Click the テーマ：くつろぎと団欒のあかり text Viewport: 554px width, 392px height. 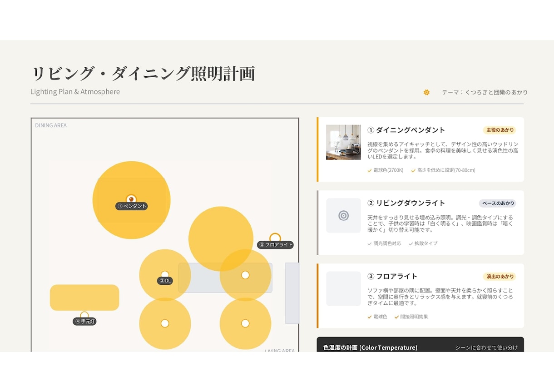tap(485, 92)
